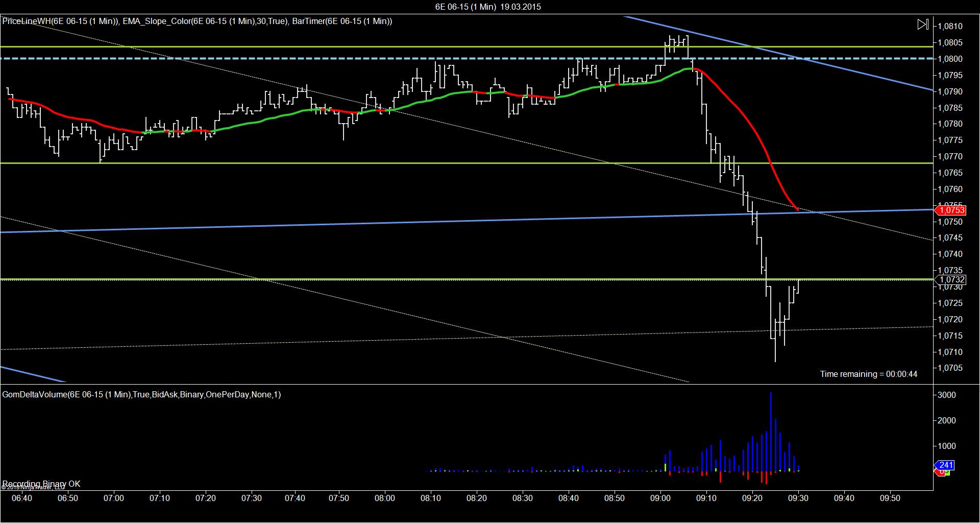
Task: Click the 09:50 time axis label
Action: [x=890, y=498]
